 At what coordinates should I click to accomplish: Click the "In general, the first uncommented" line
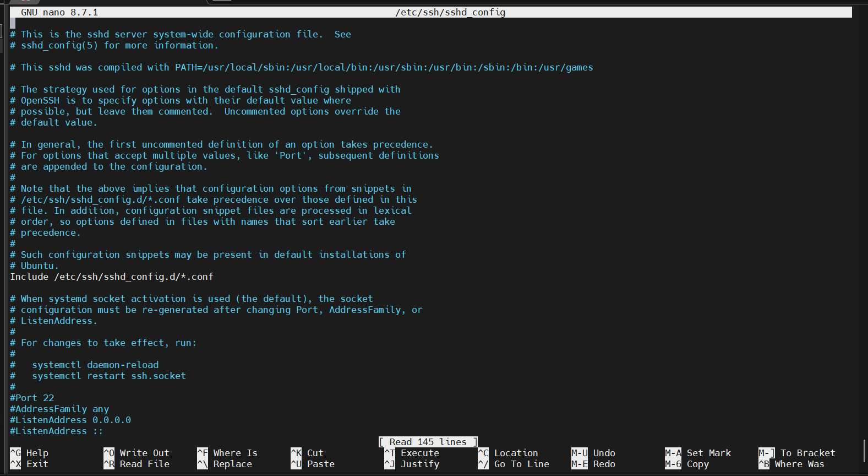coord(221,144)
